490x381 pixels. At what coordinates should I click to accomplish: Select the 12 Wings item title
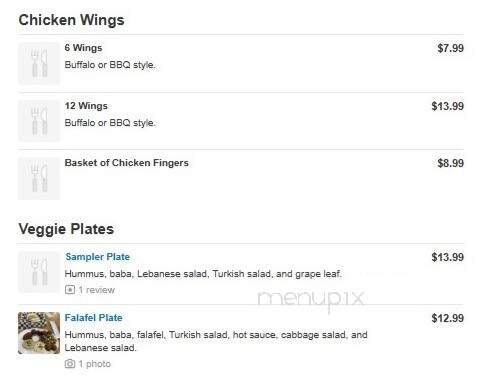point(86,106)
